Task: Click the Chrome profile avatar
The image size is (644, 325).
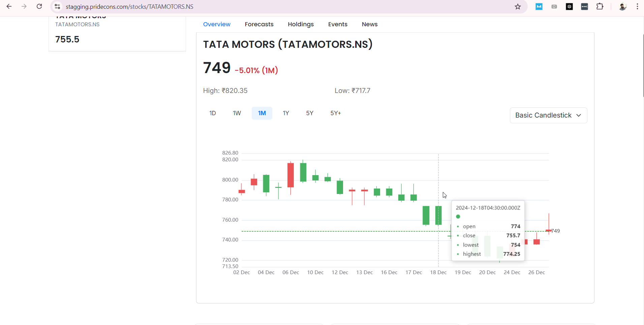Action: pyautogui.click(x=623, y=6)
